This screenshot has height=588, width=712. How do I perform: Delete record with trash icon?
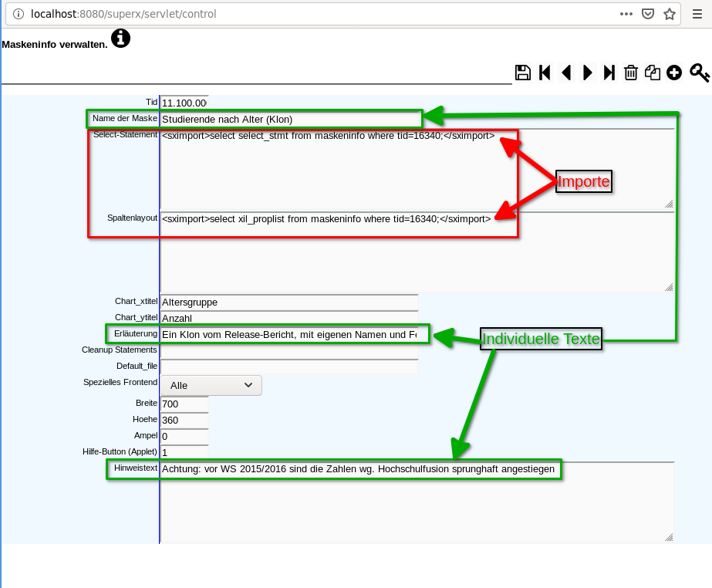631,73
